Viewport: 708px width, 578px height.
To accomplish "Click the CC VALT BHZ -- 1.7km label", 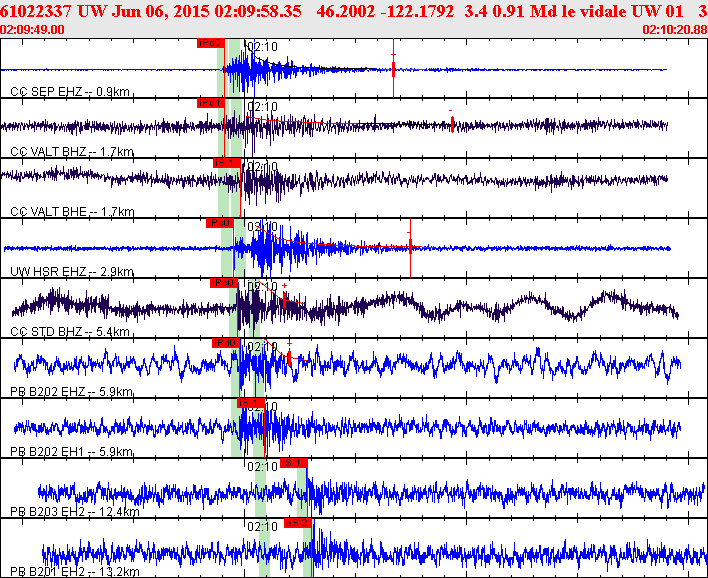I will (x=72, y=152).
